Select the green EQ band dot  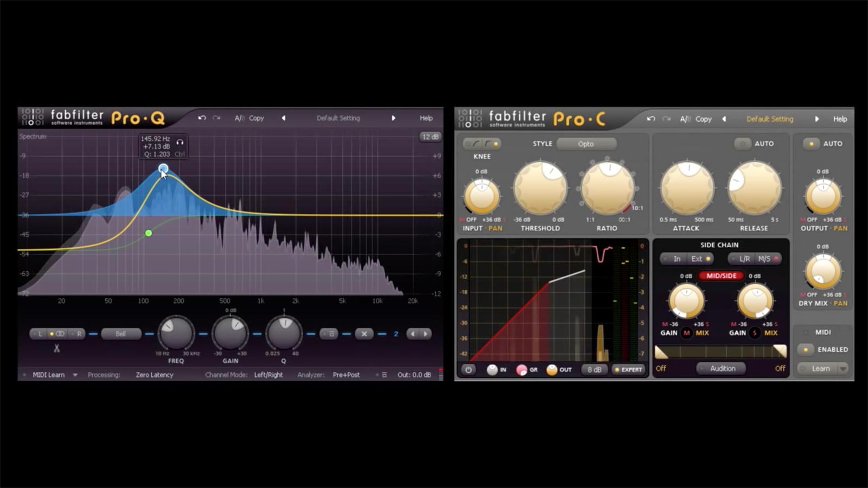tap(149, 233)
